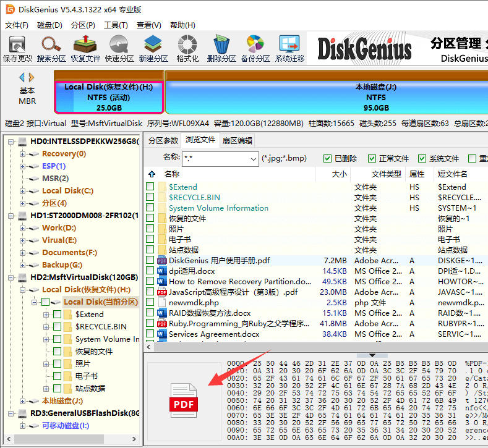
Task: Click the HD0 INTELSSDPEKKW256G8 disk icon in tree
Action: [x=22, y=142]
